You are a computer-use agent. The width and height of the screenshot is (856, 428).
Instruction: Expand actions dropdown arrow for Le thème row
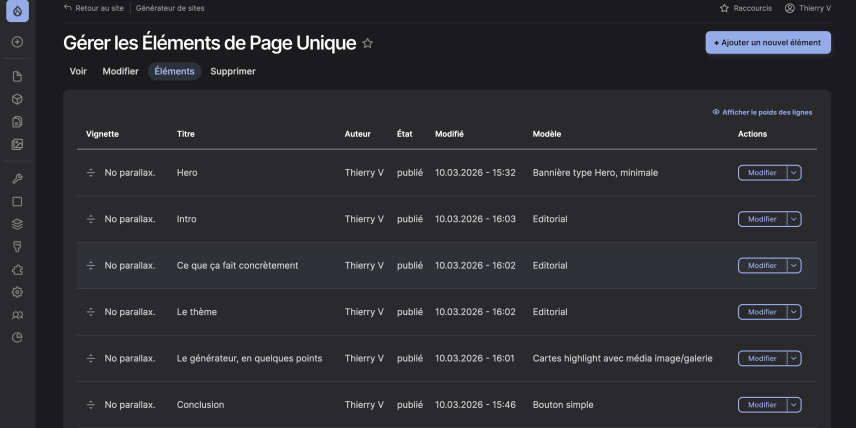coord(794,312)
